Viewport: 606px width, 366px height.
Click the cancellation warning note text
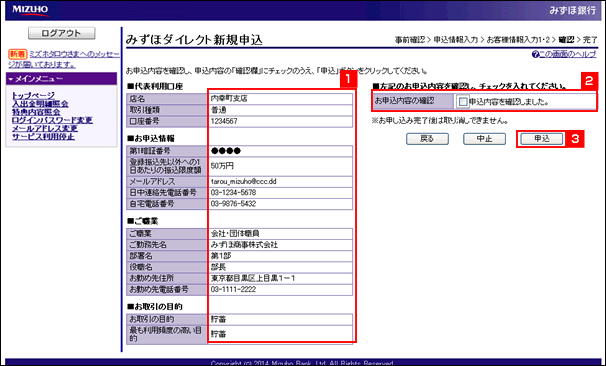(440, 121)
